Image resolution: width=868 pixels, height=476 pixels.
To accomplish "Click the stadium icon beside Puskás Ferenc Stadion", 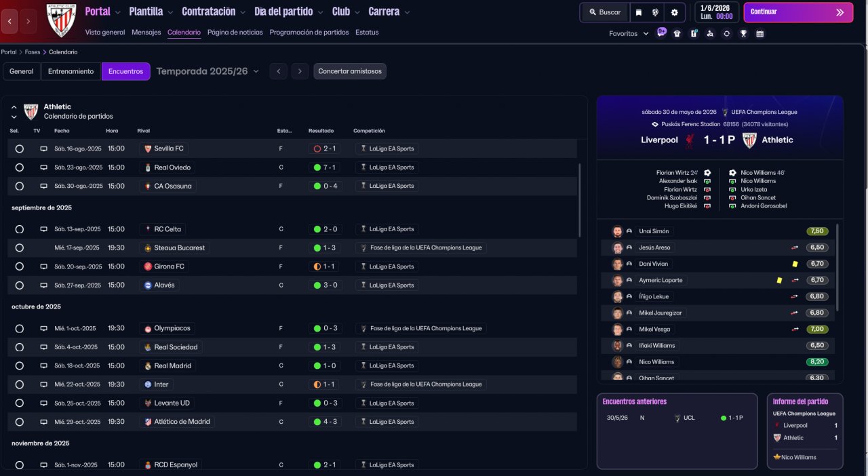I will [654, 124].
